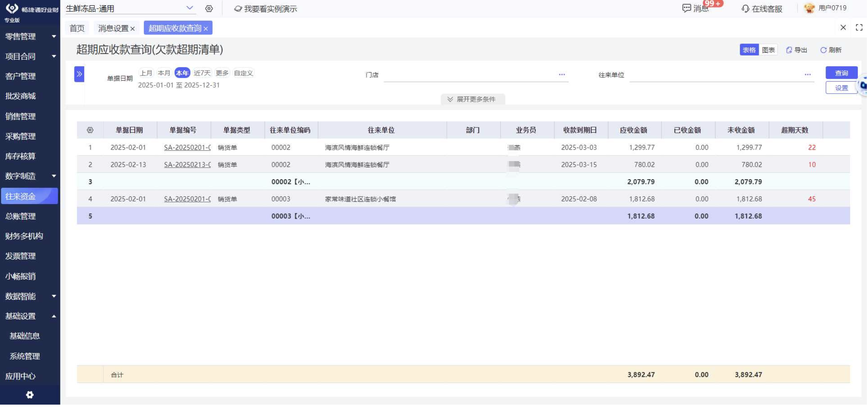868x408 pixels.
Task: Open the Sales Management sidebar menu
Action: click(x=21, y=116)
